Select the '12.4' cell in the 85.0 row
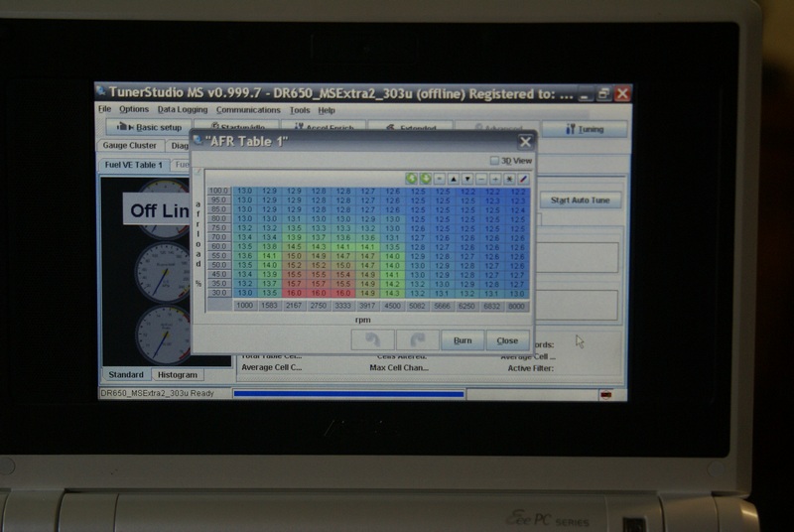 (x=517, y=209)
